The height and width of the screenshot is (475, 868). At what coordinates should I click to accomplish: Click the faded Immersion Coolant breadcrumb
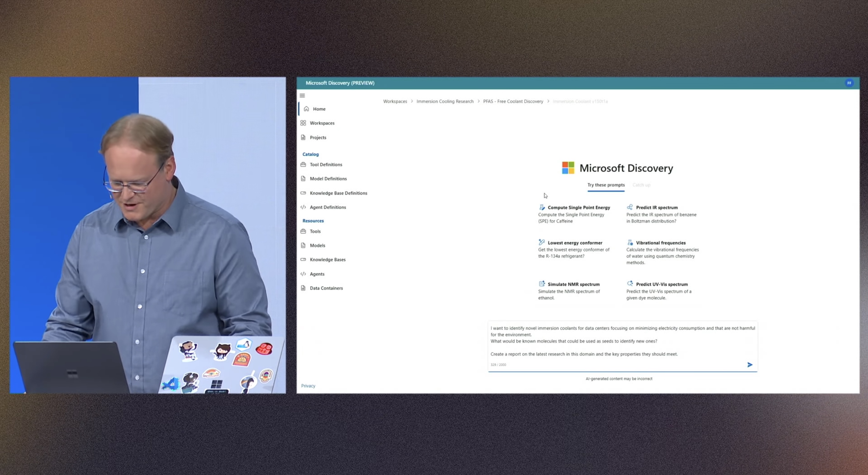(x=580, y=101)
